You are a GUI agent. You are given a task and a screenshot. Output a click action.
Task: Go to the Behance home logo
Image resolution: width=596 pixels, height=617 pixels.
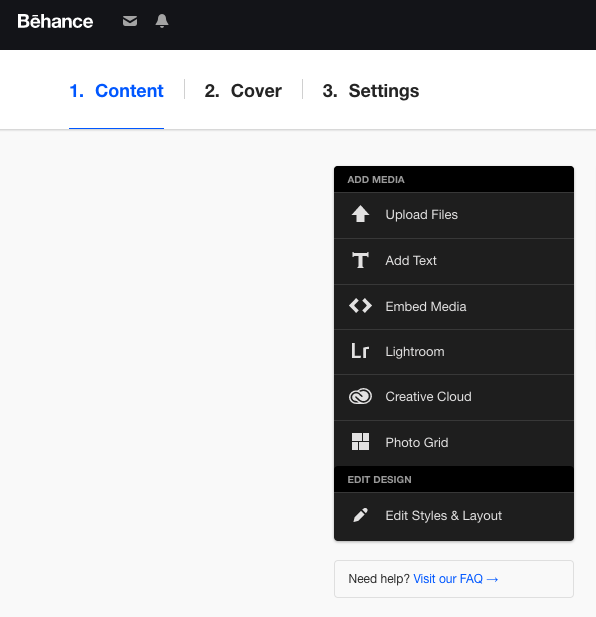click(x=55, y=21)
